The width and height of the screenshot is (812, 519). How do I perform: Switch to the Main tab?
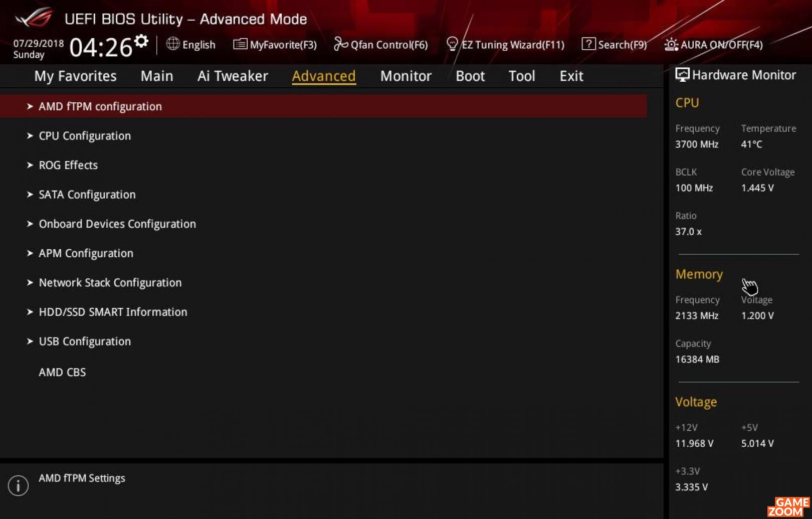pyautogui.click(x=157, y=76)
